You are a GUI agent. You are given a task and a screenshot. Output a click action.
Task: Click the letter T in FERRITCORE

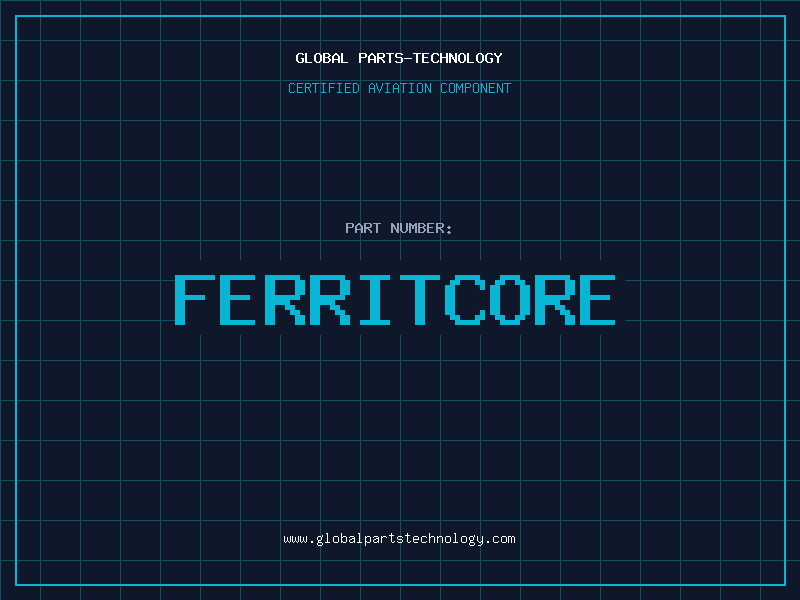[418, 299]
